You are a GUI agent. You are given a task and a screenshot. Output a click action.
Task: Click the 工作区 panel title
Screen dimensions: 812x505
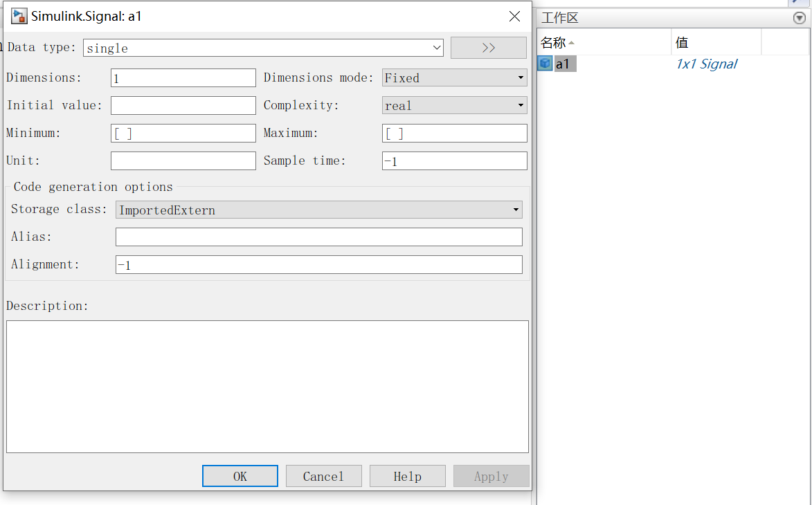point(560,17)
